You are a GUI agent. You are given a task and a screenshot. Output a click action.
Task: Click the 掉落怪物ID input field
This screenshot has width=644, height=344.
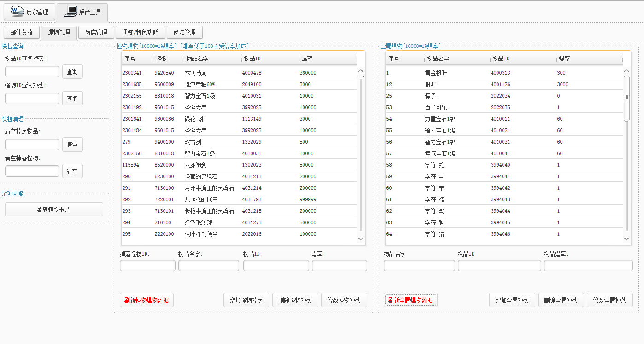[x=147, y=265]
